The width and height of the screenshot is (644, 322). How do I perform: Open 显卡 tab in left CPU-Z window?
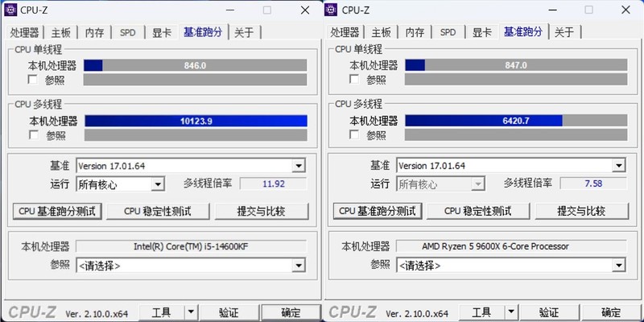click(162, 32)
